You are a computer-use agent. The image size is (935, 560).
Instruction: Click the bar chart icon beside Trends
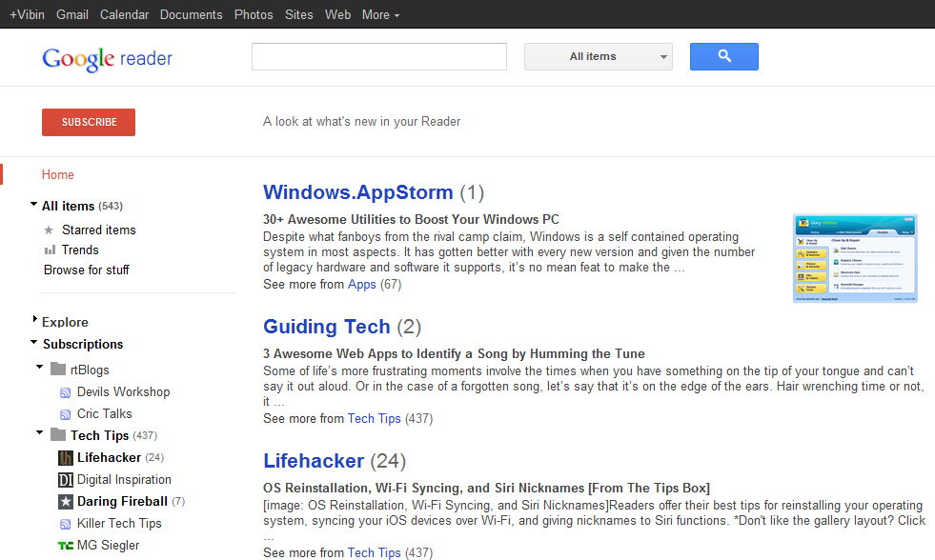51,250
